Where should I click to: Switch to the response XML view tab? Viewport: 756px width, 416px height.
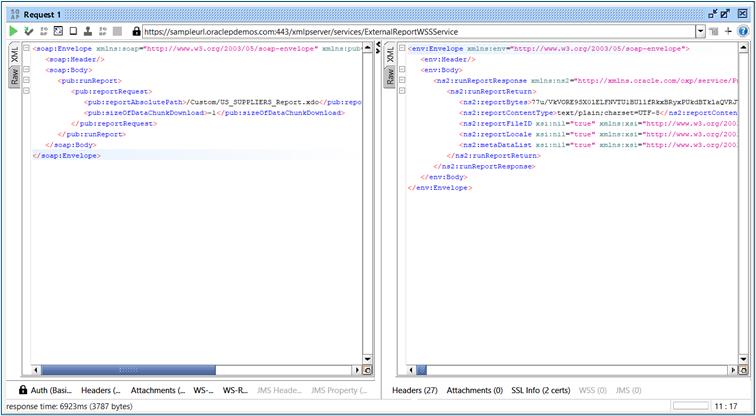pyautogui.click(x=390, y=56)
